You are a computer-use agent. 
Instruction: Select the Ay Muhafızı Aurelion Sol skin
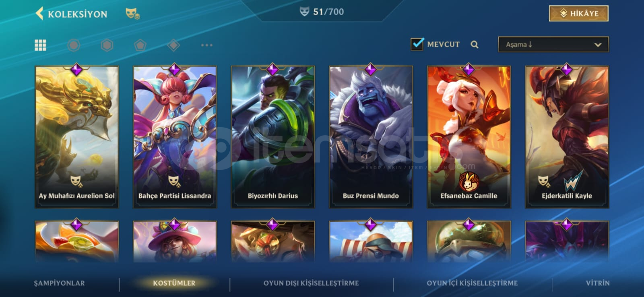coord(76,137)
